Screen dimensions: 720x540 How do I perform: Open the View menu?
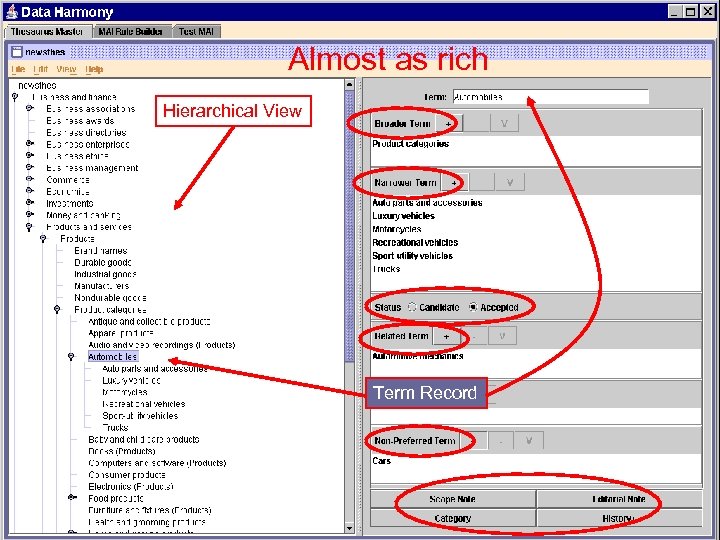[66, 69]
